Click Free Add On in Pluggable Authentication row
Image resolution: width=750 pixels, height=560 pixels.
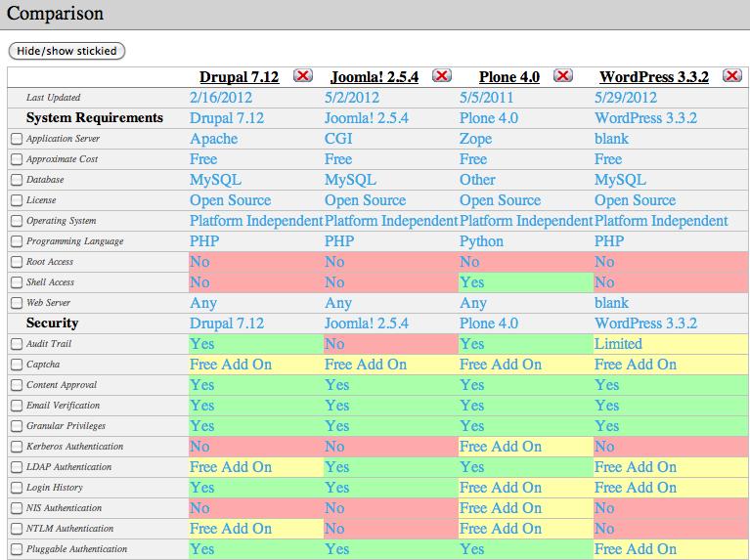(x=636, y=549)
